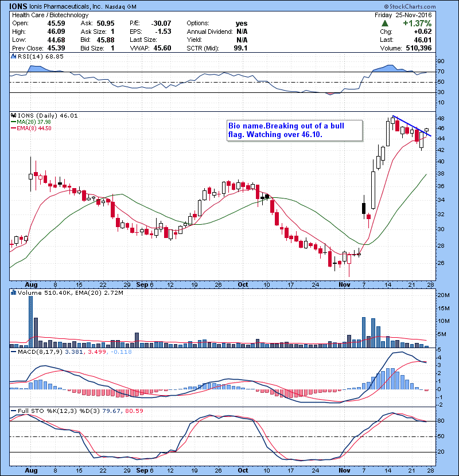459x476 pixels.
Task: Select the Health Care / Biotechnology label
Action: click(50, 15)
